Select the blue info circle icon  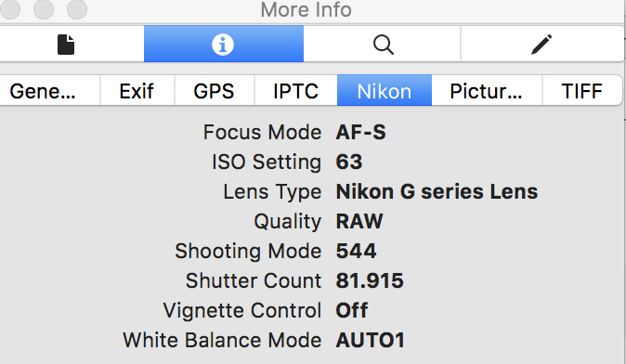[223, 44]
